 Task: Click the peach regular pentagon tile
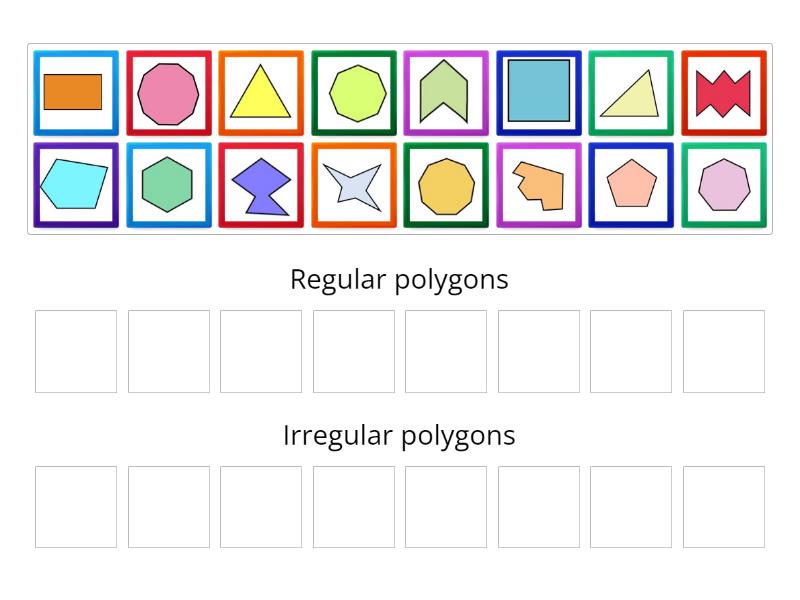coord(631,185)
